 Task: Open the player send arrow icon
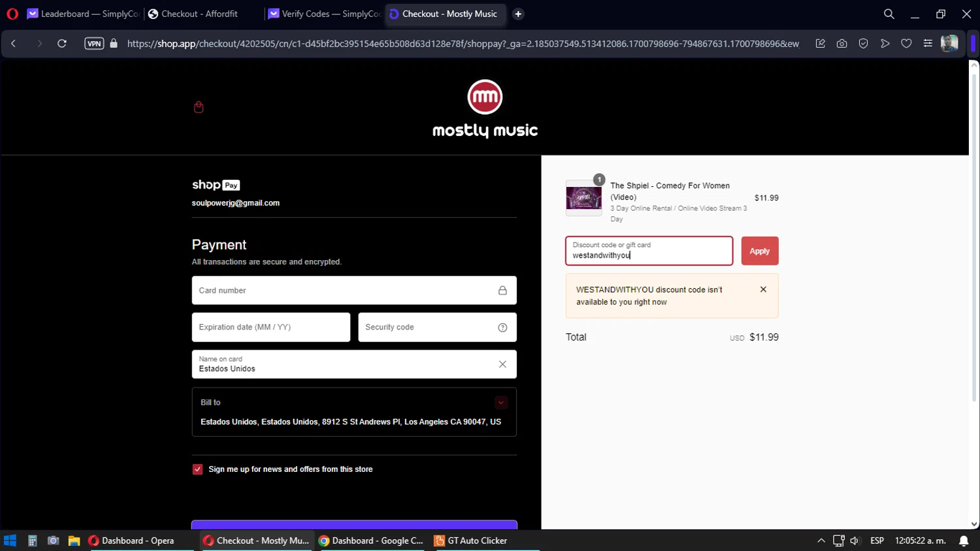point(885,44)
